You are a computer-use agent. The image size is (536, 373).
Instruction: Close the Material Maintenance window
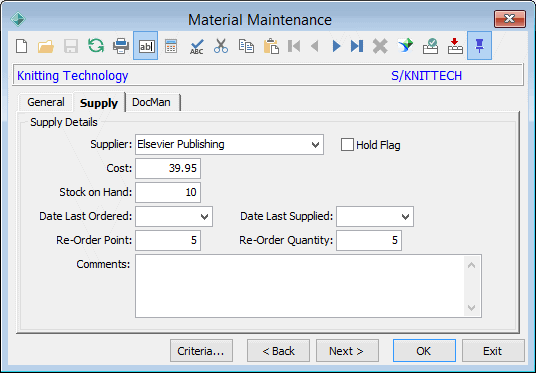(x=509, y=19)
